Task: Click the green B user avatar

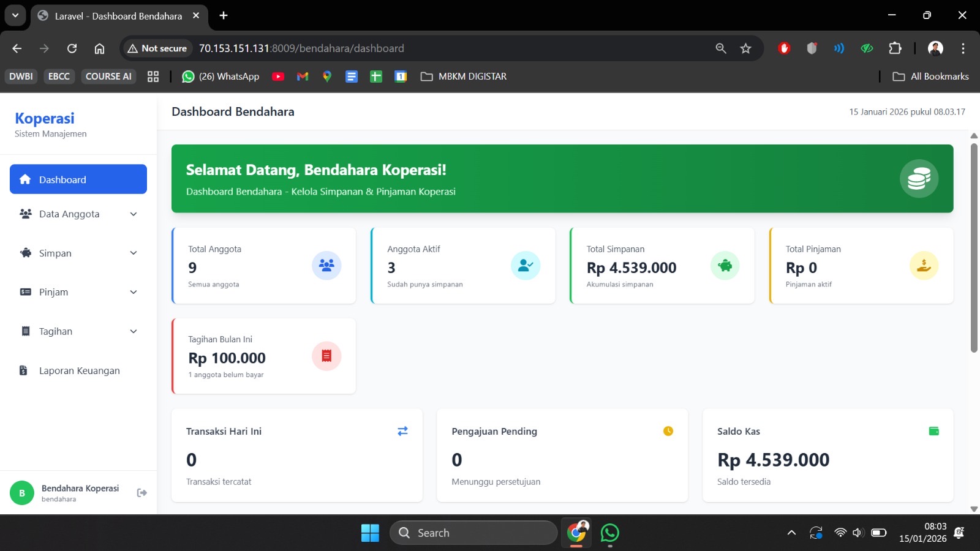Action: (22, 493)
